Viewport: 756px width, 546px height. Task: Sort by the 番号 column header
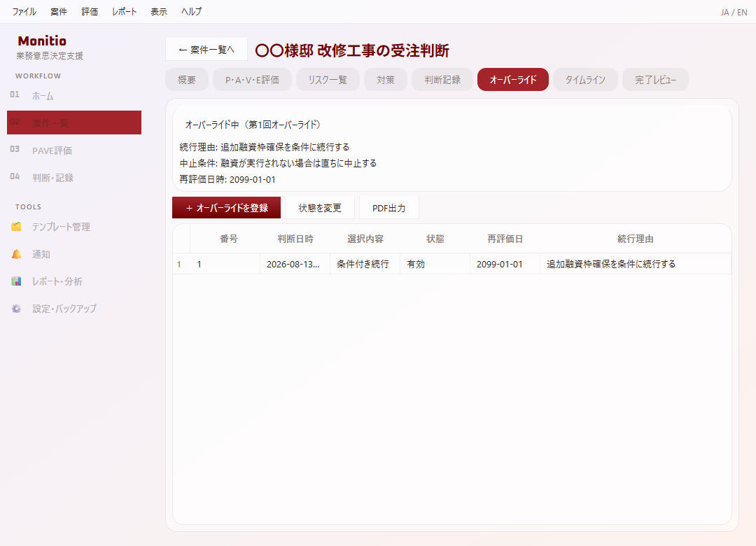(x=225, y=239)
